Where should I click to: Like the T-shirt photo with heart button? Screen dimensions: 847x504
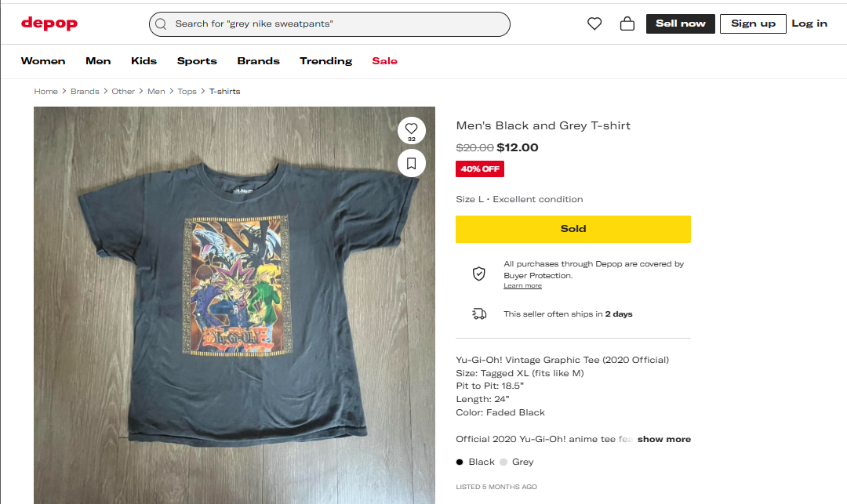pyautogui.click(x=412, y=130)
